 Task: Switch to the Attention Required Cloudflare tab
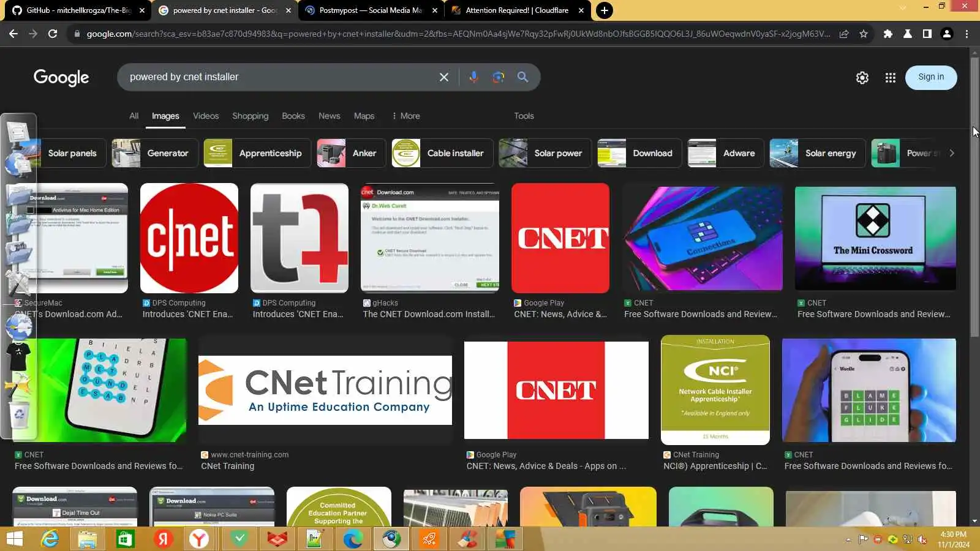pyautogui.click(x=516, y=10)
